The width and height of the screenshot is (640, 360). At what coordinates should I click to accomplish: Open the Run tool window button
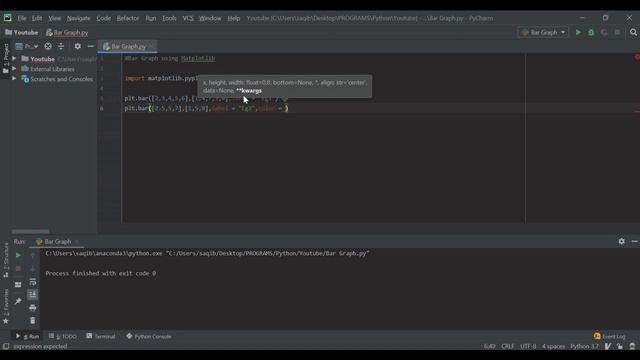(x=27, y=336)
